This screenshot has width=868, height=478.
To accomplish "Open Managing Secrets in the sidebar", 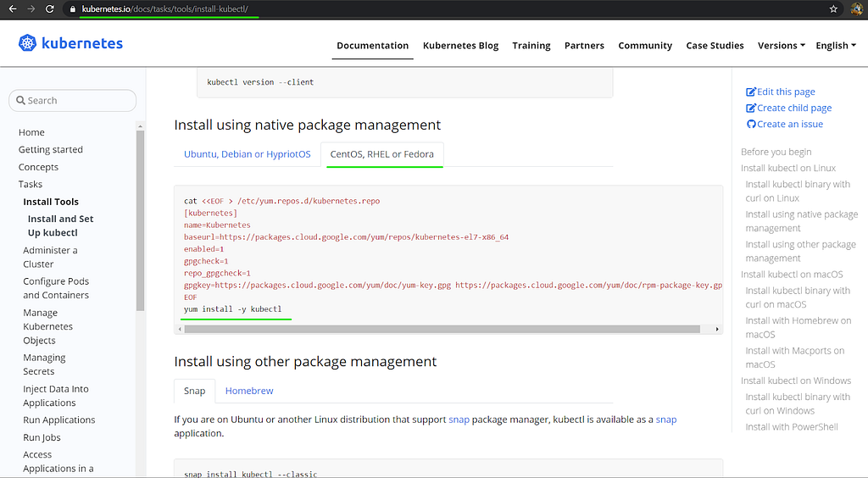I will click(44, 364).
